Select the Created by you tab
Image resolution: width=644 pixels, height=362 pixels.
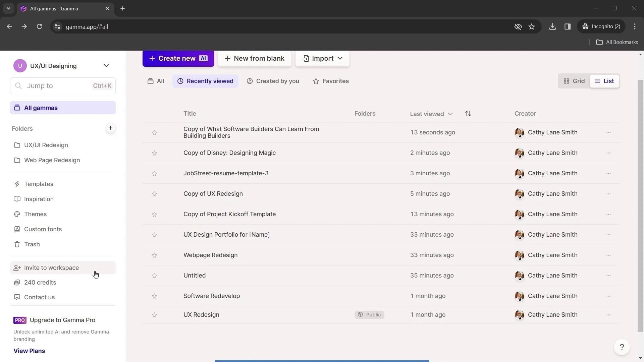(273, 81)
